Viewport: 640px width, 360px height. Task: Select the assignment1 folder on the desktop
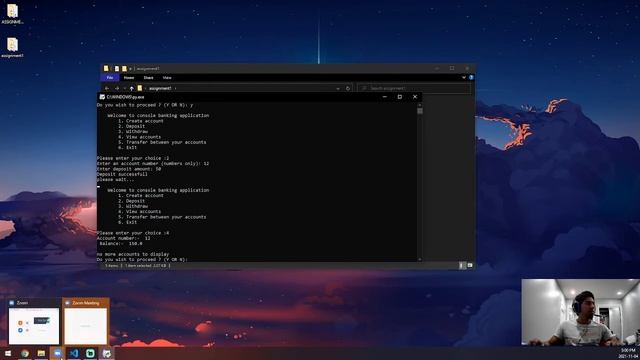12,47
